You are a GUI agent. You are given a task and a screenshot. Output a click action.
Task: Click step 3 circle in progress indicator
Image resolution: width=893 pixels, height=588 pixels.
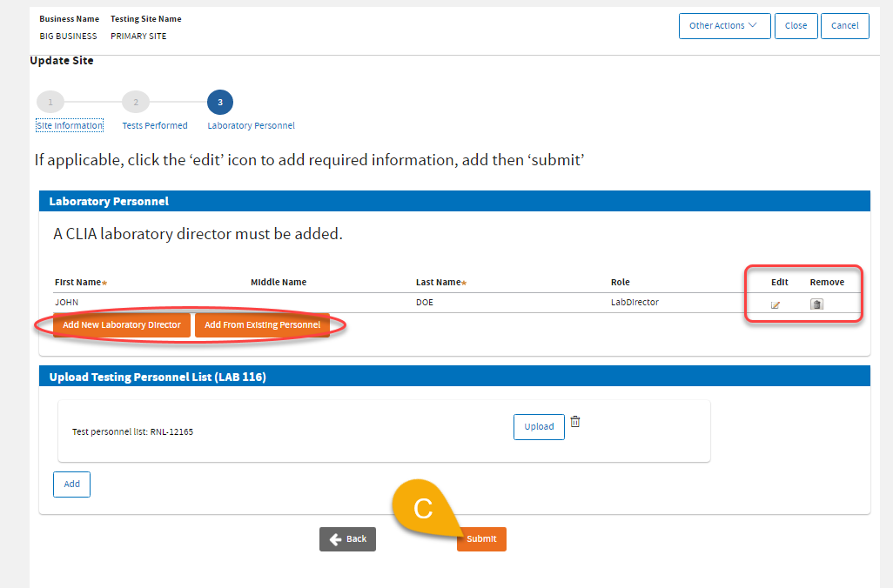pyautogui.click(x=220, y=103)
